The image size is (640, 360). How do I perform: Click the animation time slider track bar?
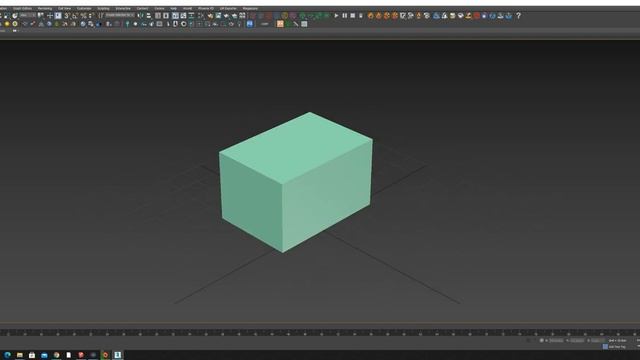tap(320, 333)
